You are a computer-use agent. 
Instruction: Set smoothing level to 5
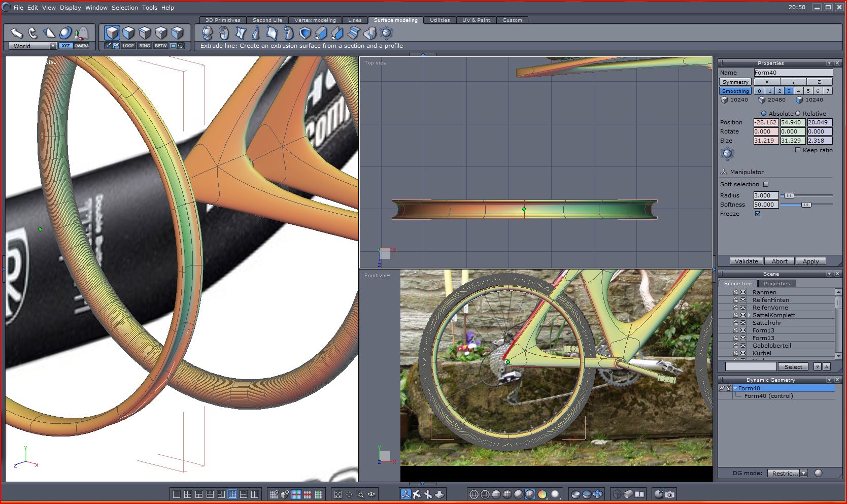[x=808, y=91]
